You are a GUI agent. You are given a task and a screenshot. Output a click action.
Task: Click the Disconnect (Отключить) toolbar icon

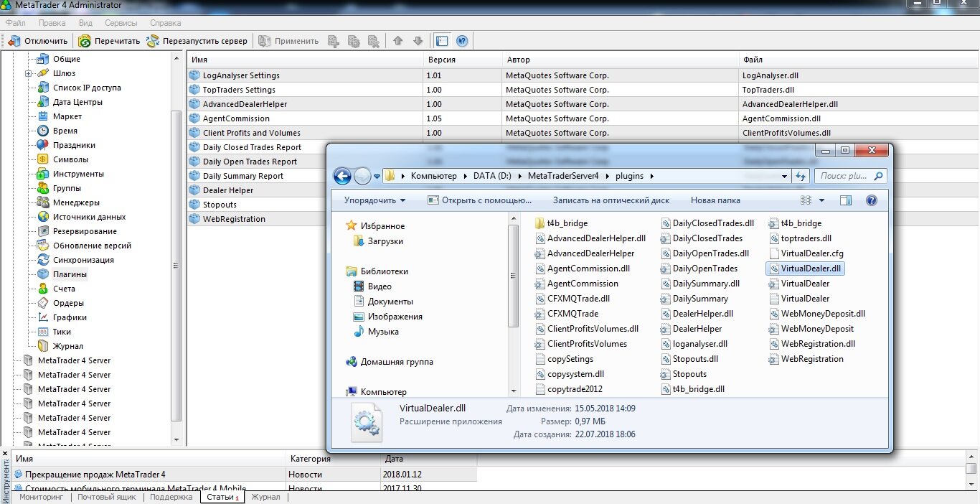click(x=14, y=41)
